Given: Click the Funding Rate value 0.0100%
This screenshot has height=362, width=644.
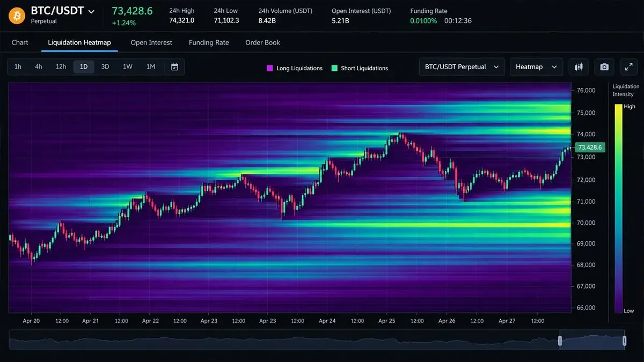Looking at the screenshot, I should coord(423,20).
